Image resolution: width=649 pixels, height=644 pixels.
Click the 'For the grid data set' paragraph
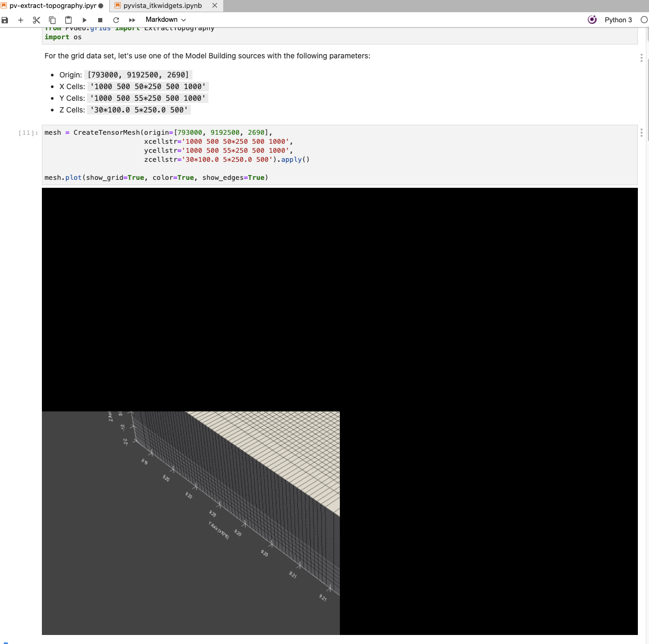pos(207,56)
